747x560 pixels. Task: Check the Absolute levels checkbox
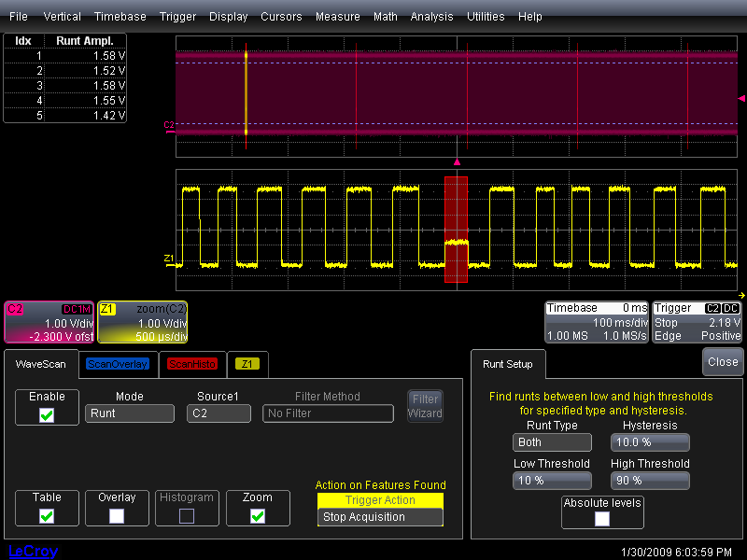point(602,518)
